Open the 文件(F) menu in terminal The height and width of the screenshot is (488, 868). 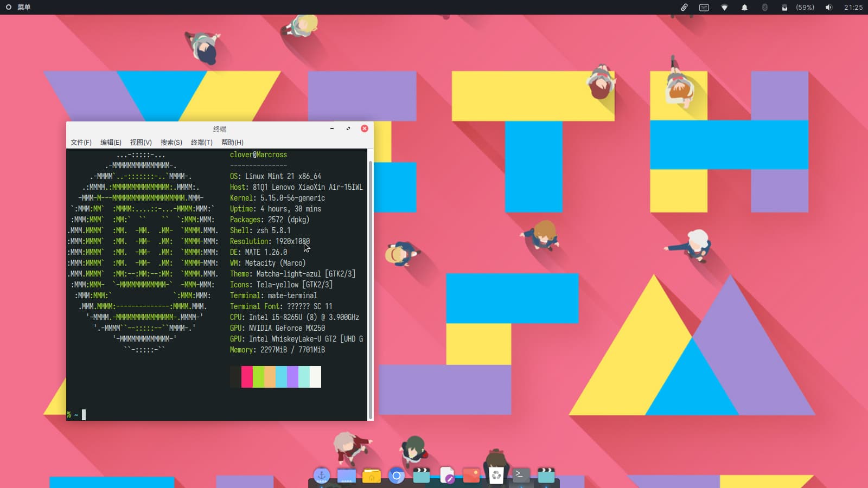tap(81, 142)
